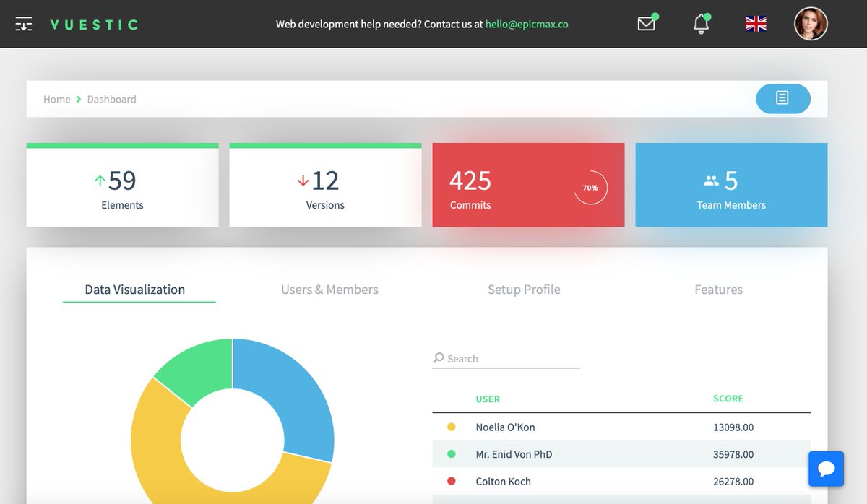Image resolution: width=867 pixels, height=504 pixels.
Task: Click the Noelia O'Kon row name
Action: click(506, 427)
